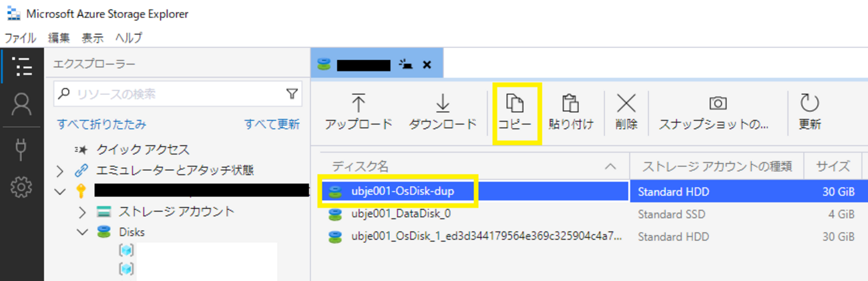
Task: Open the Settings gear icon in the sidebar
Action: click(22, 188)
